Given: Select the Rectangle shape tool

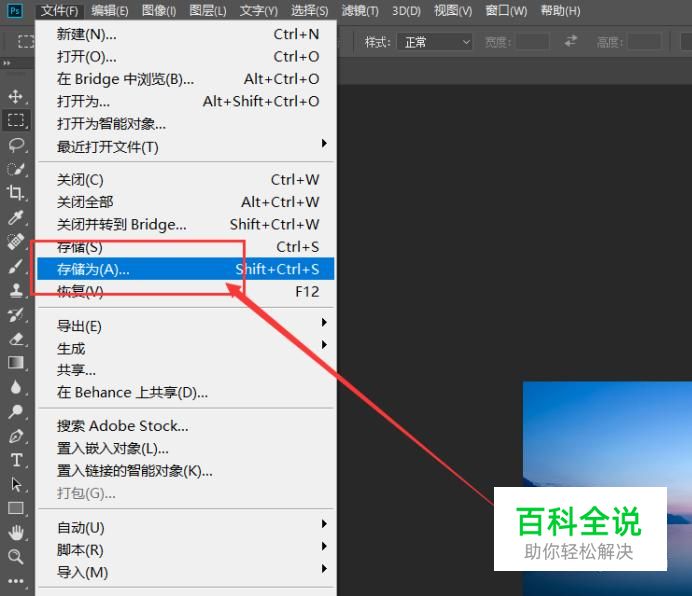Looking at the screenshot, I should pos(16,508).
